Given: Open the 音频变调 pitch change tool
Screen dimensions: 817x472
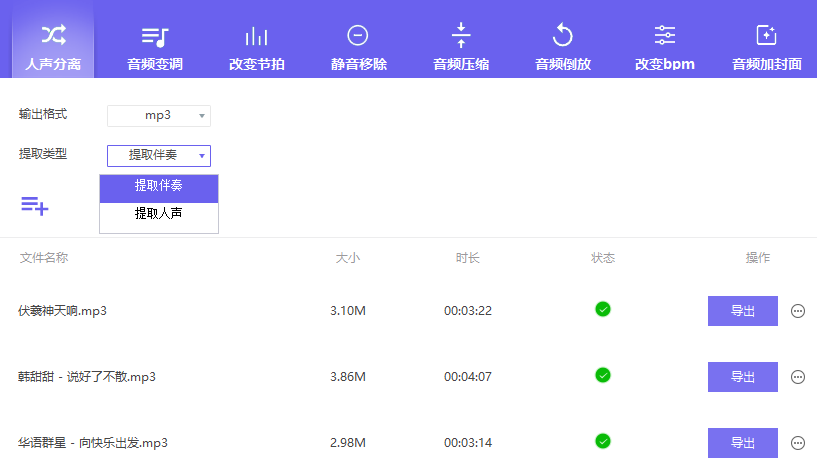Looking at the screenshot, I should tap(155, 48).
